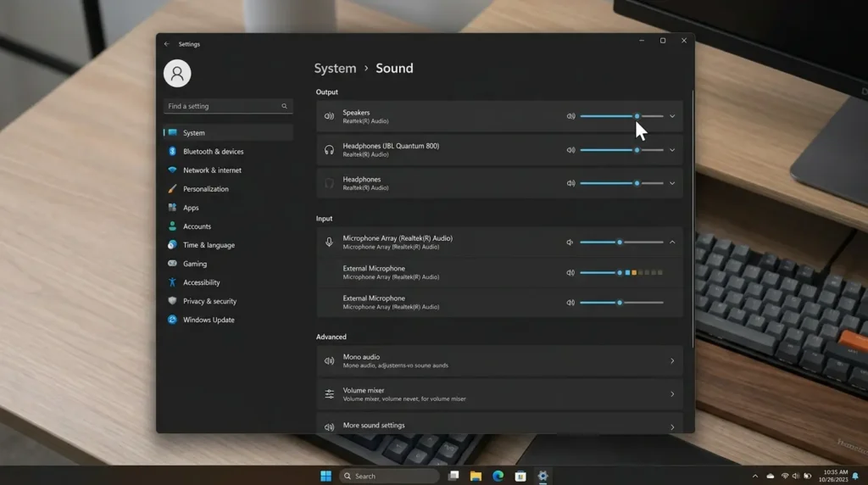
Task: Open the Windows Start button
Action: pos(326,477)
